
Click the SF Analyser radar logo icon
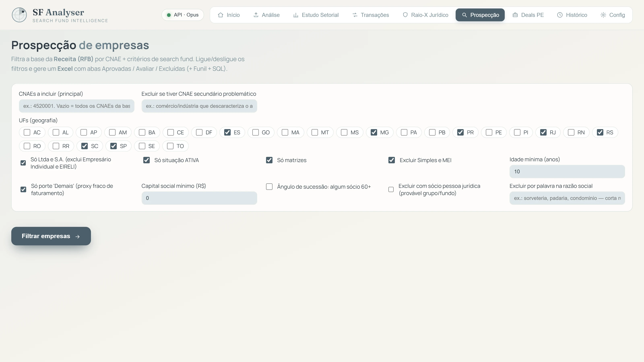click(19, 15)
